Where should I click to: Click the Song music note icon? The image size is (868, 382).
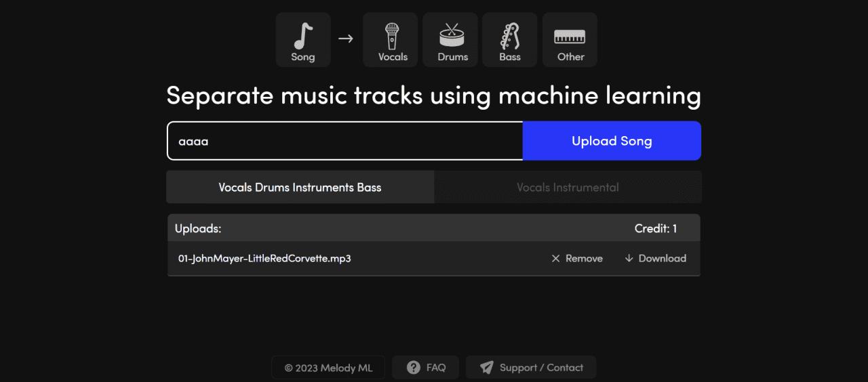pos(303,36)
